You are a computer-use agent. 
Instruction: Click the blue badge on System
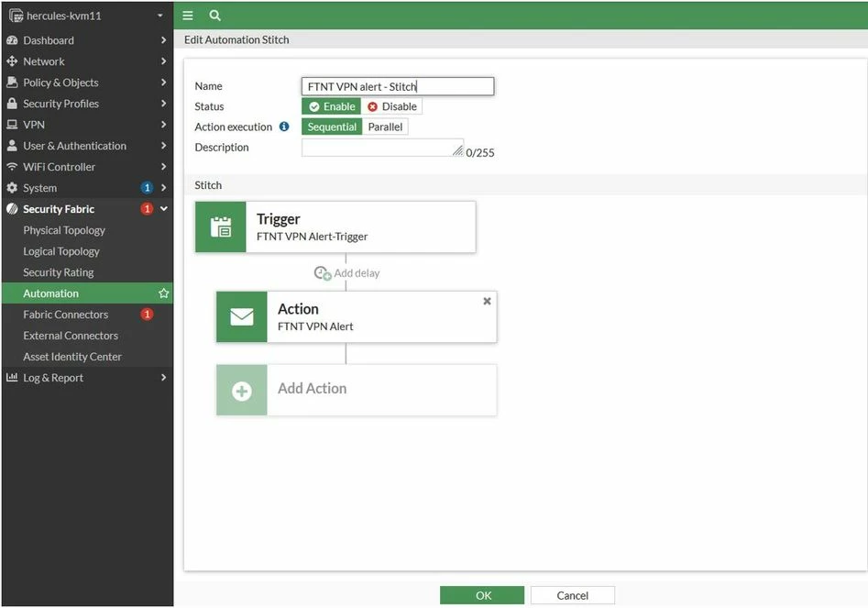point(147,188)
